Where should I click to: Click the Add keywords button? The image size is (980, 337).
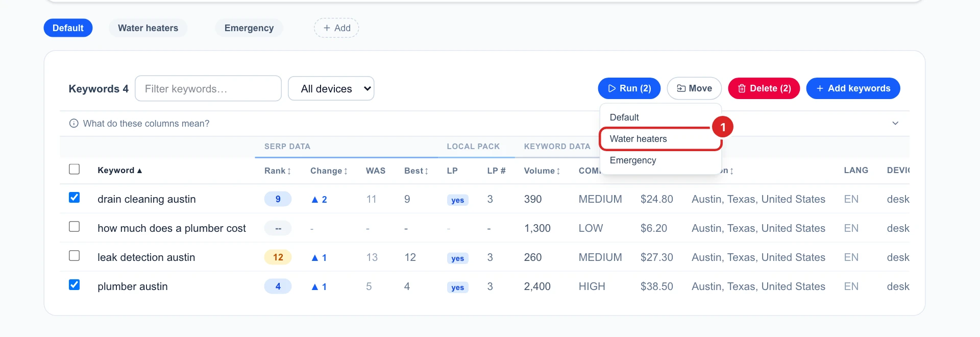tap(853, 88)
